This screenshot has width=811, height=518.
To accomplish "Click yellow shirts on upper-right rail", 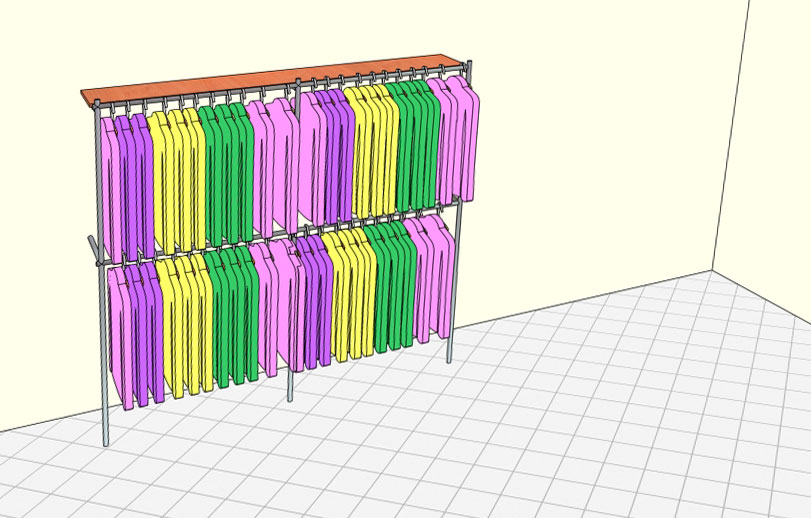I will point(372,150).
